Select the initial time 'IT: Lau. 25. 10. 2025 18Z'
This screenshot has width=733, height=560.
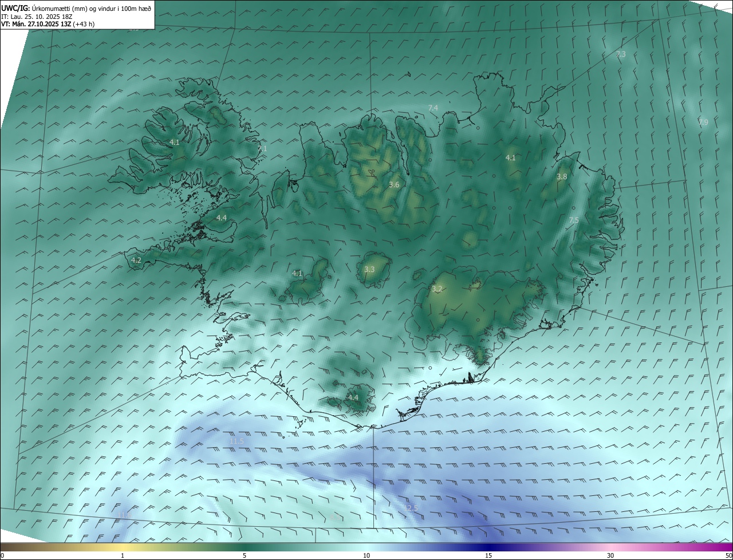coord(37,16)
